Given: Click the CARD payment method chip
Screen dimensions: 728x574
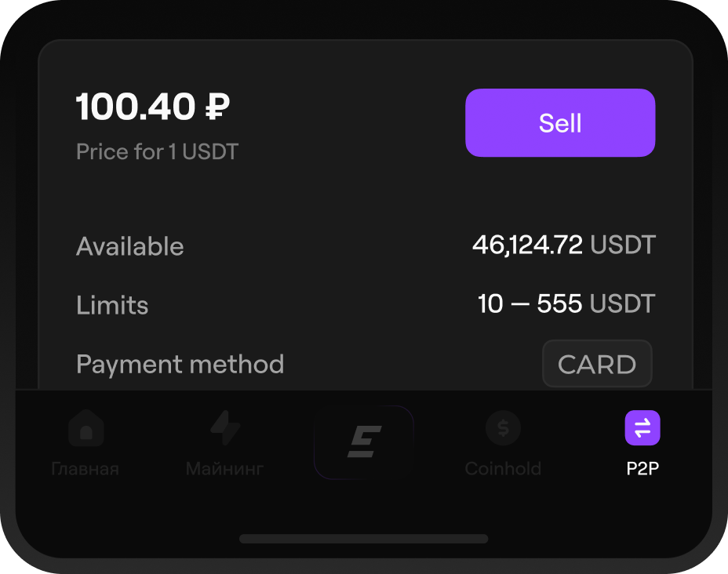Looking at the screenshot, I should tap(597, 364).
